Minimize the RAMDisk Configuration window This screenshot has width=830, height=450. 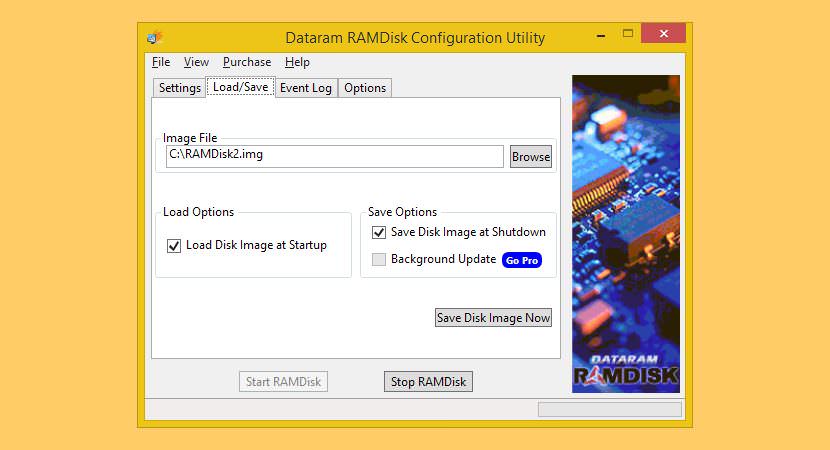(601, 36)
